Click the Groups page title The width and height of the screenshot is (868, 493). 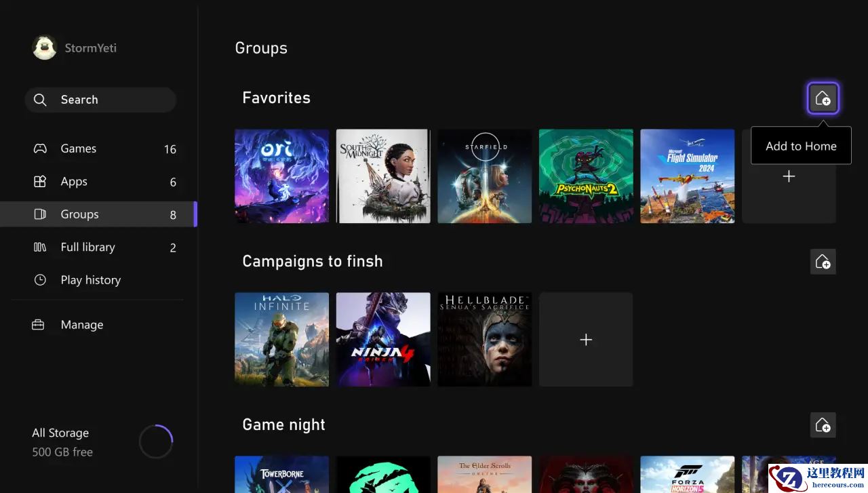(x=261, y=48)
